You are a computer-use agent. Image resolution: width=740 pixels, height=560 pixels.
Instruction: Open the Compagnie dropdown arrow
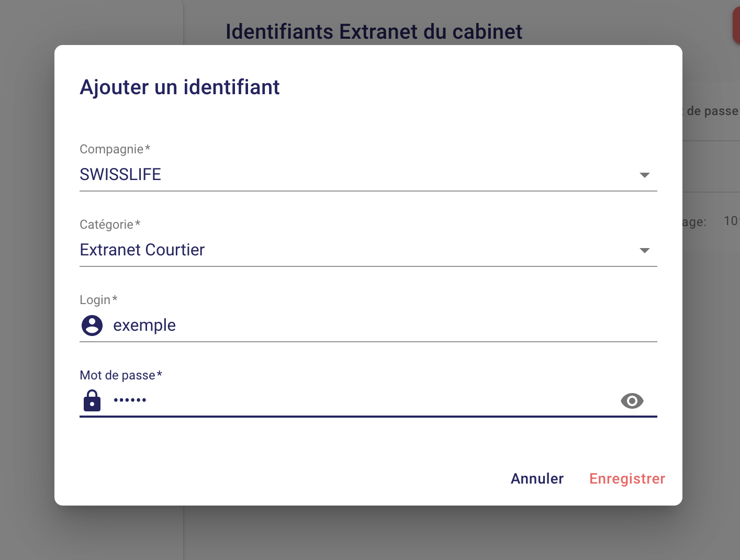pyautogui.click(x=645, y=175)
